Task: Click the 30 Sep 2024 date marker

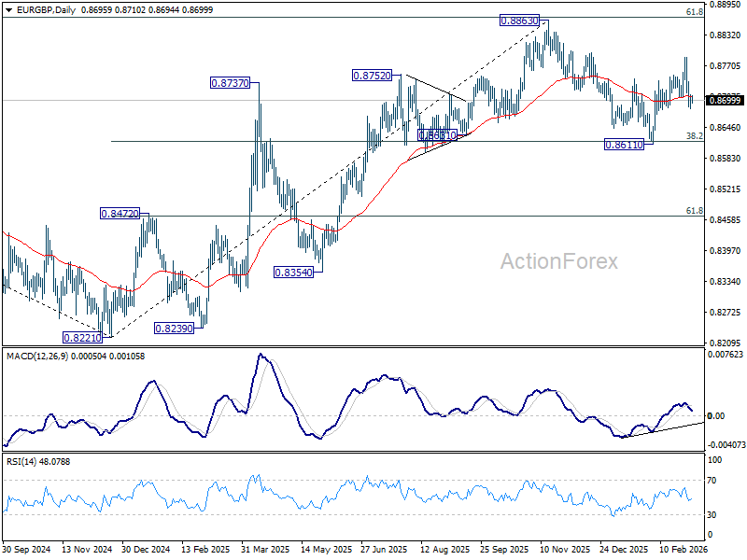Action: pos(26,549)
